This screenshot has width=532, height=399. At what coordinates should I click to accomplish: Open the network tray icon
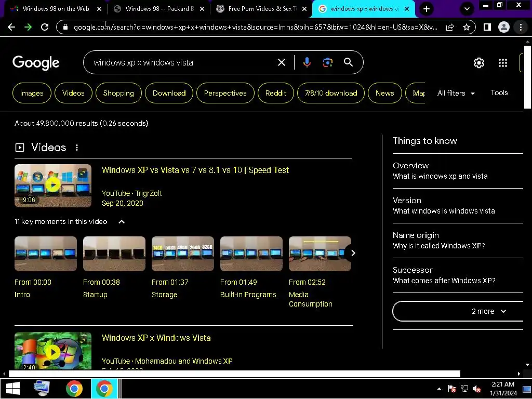(464, 389)
